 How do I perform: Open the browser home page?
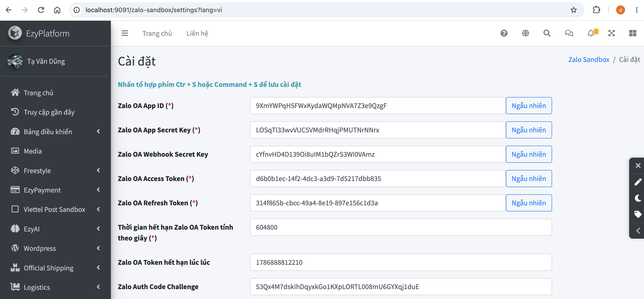click(57, 10)
